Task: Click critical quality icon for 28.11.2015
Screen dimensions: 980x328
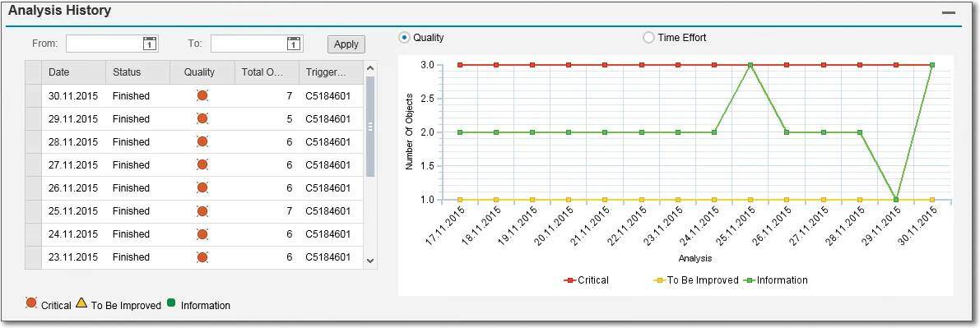Action: click(202, 142)
